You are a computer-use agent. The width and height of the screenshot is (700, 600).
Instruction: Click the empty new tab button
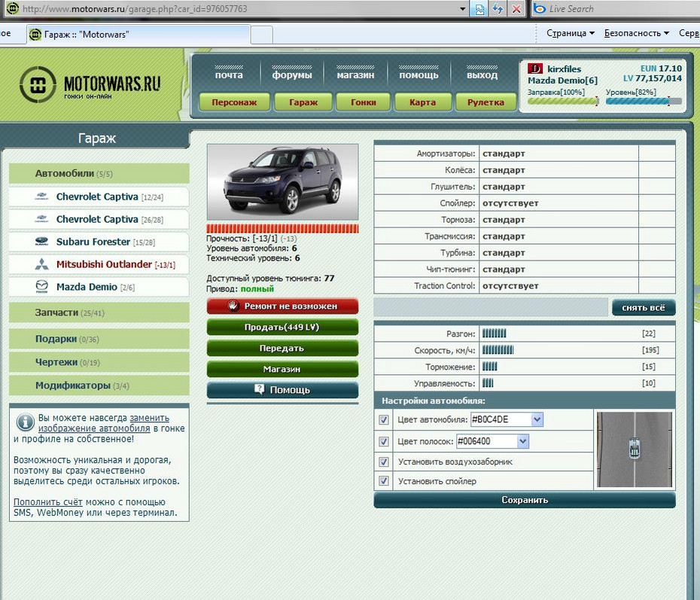click(262, 35)
